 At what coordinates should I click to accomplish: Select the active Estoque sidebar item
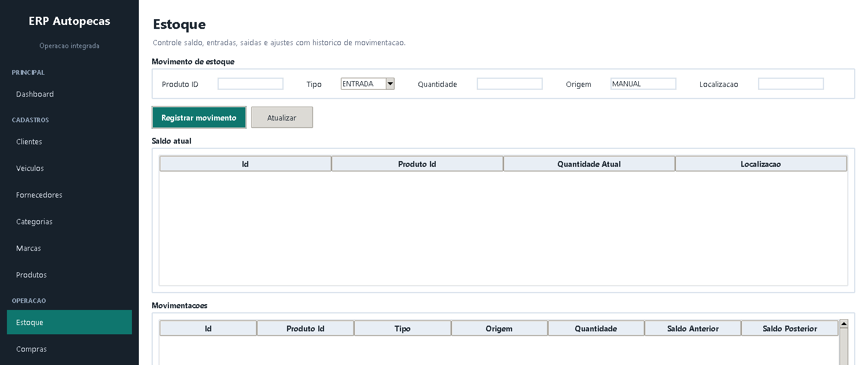pos(69,322)
